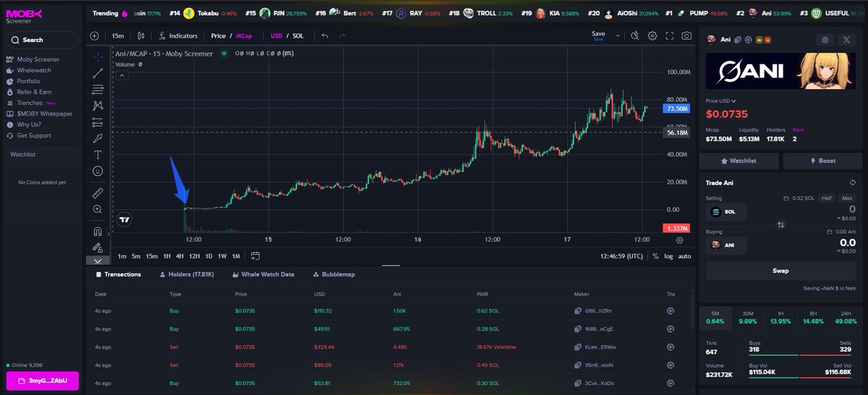Open the forecasting and measurement tools
This screenshot has height=395, width=868.
click(98, 122)
